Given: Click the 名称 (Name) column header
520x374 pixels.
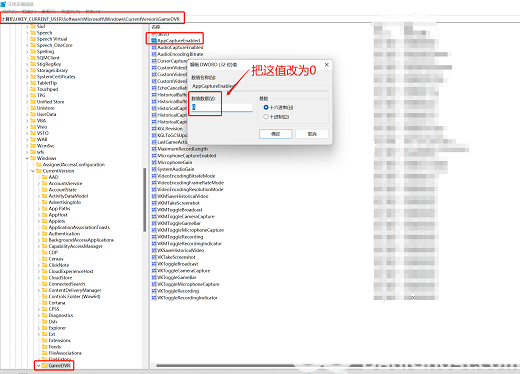Looking at the screenshot, I should [156, 27].
